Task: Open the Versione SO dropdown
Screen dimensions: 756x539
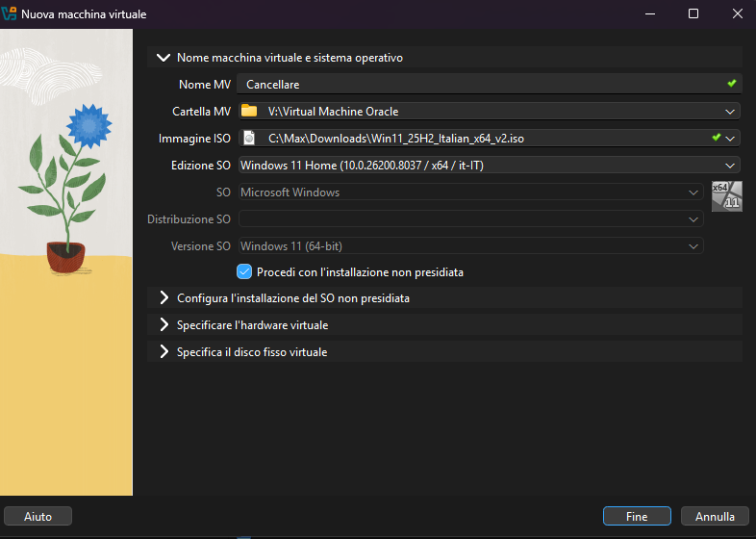Action: coord(693,246)
